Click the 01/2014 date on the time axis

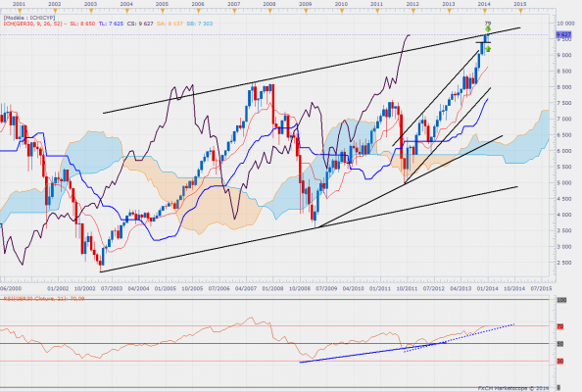coord(487,288)
